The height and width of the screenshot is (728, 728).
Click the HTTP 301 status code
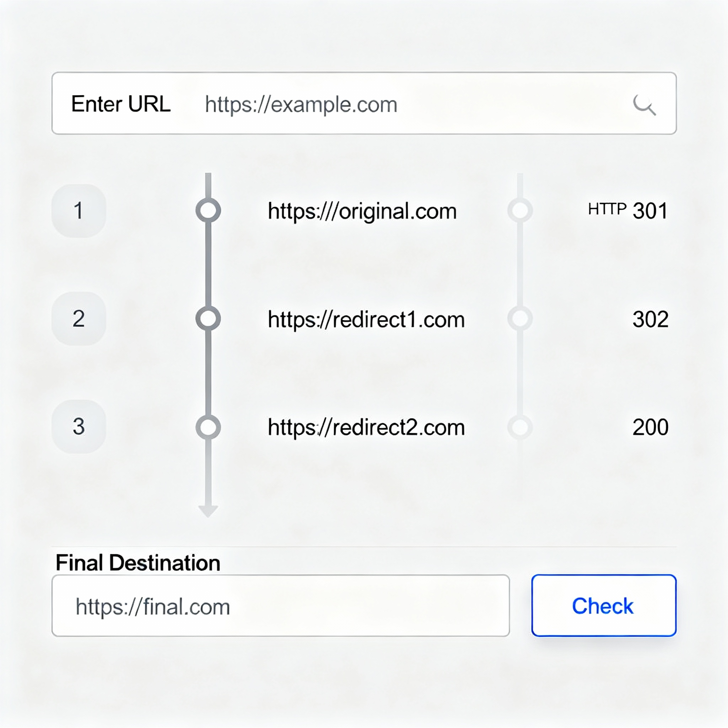tap(628, 210)
